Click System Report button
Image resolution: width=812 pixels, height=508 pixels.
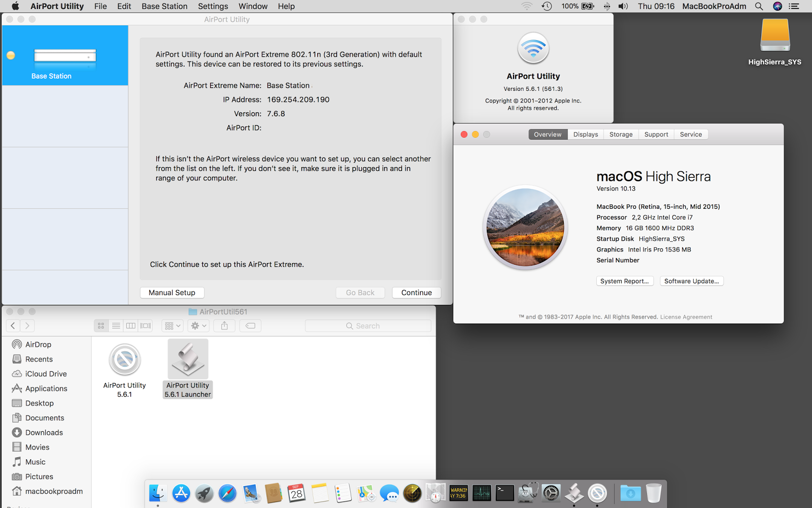[625, 281]
